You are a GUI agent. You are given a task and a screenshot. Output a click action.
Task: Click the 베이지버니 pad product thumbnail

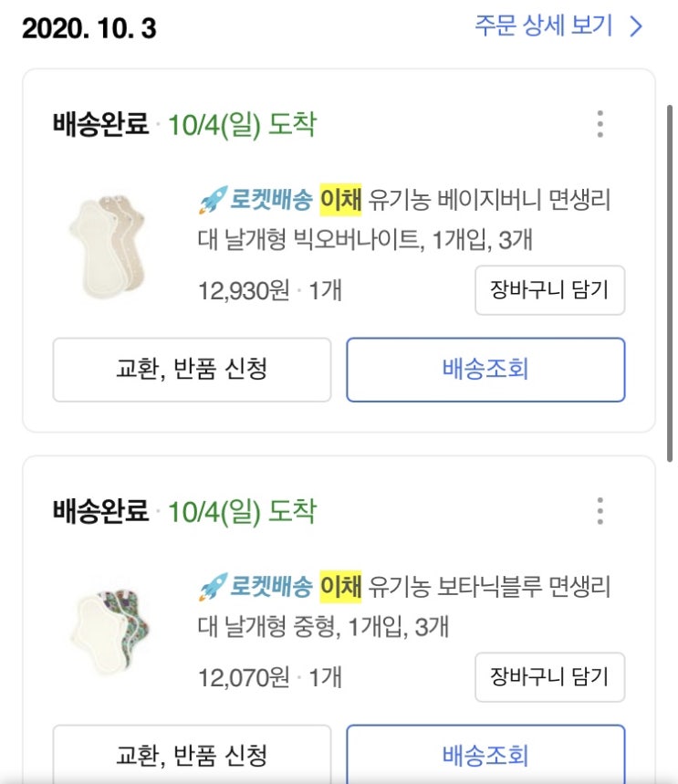click(x=106, y=241)
